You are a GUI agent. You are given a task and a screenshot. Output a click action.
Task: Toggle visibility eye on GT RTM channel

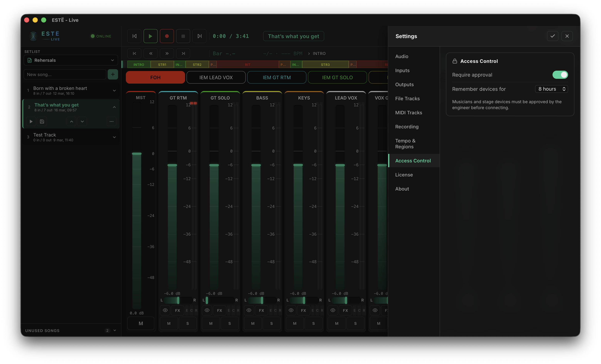pos(165,310)
